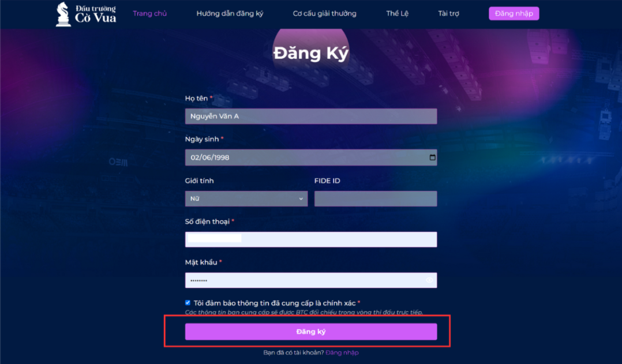
Task: Go to the Trang chủ menu item
Action: (x=149, y=13)
